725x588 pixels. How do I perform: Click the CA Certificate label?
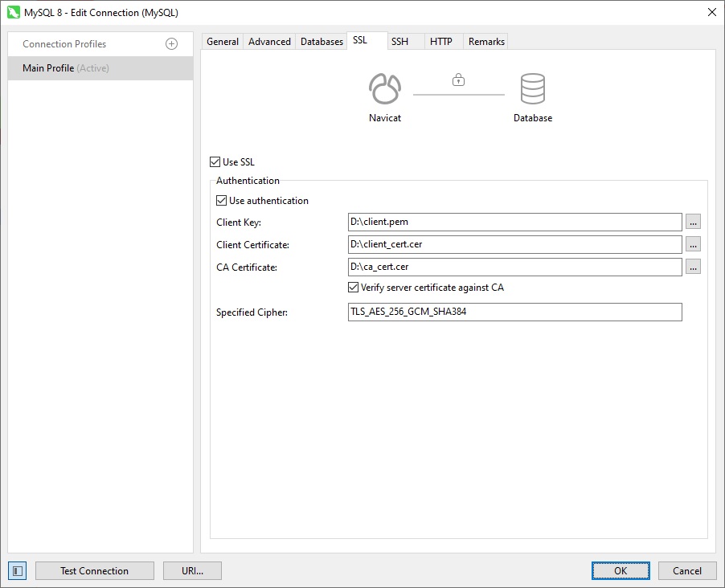tap(247, 267)
